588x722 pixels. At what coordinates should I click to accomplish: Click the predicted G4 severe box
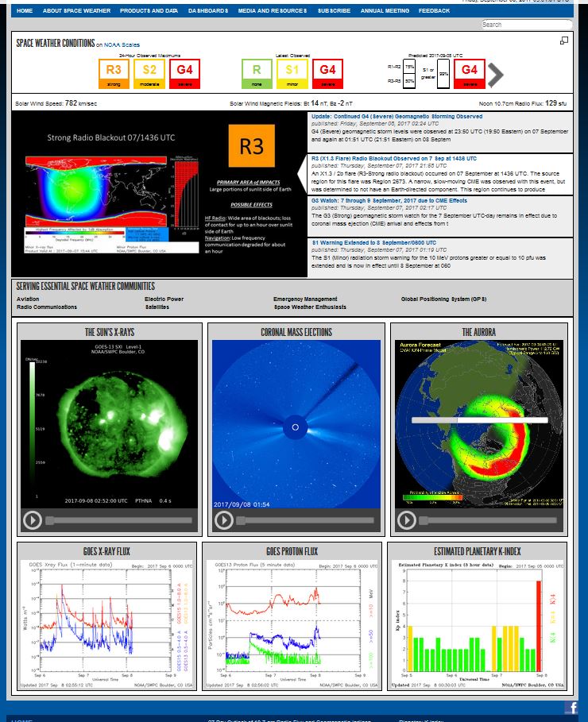tap(470, 73)
